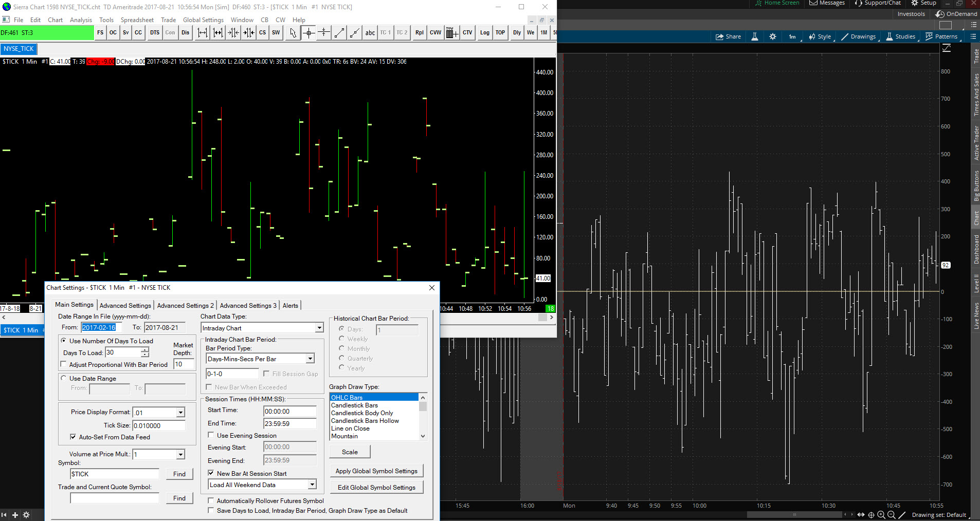Viewport: 980px width, 521px height.
Task: Open the Global Settings menu
Action: click(203, 20)
